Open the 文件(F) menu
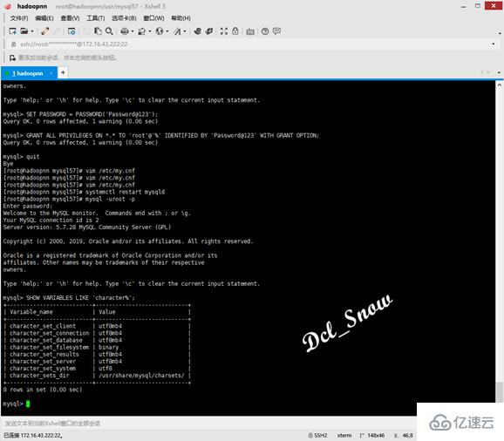504x441 pixels. tap(19, 18)
